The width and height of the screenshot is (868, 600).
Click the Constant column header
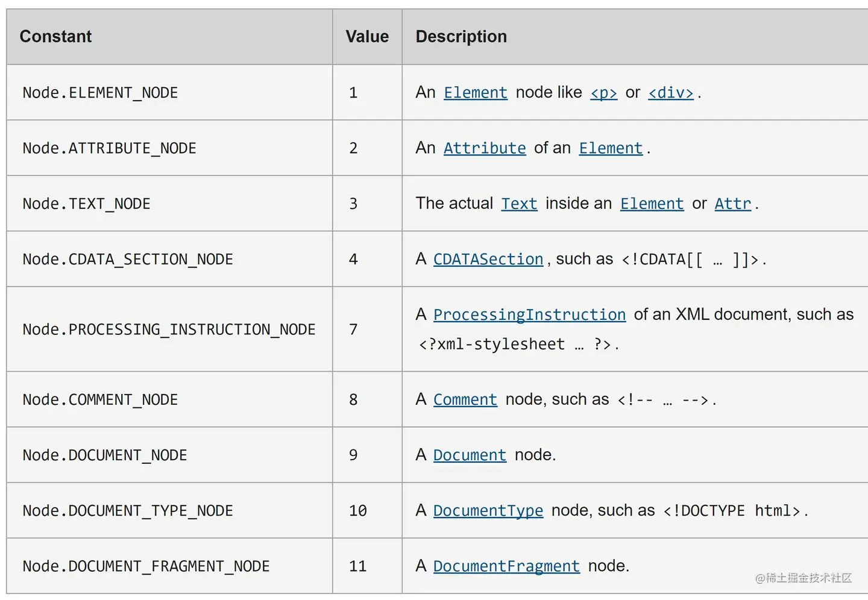tap(55, 37)
